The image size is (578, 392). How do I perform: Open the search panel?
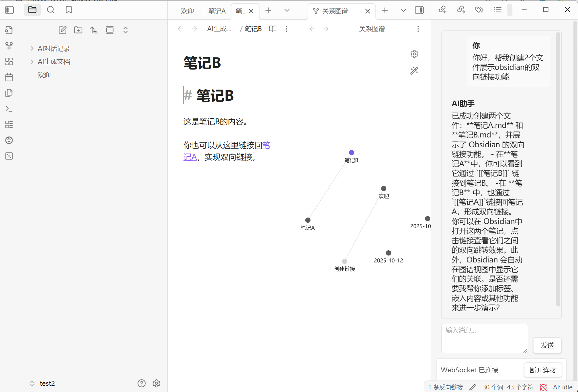coord(51,10)
